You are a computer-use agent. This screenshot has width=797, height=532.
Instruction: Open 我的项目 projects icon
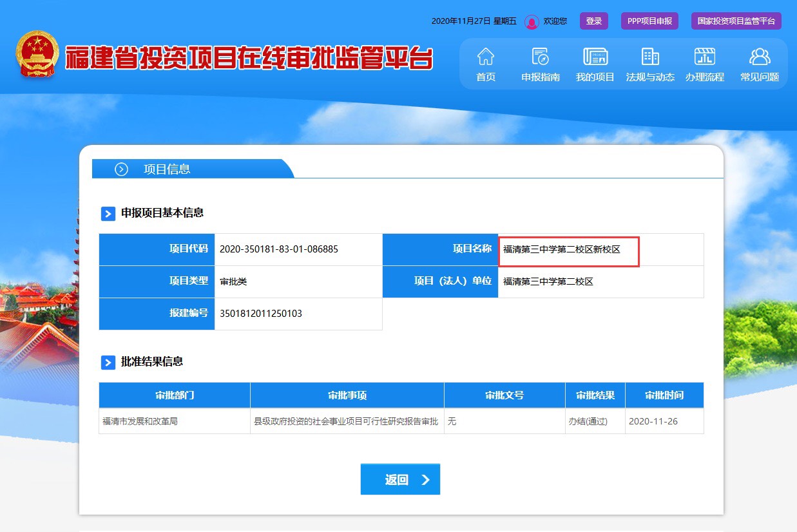pyautogui.click(x=595, y=57)
